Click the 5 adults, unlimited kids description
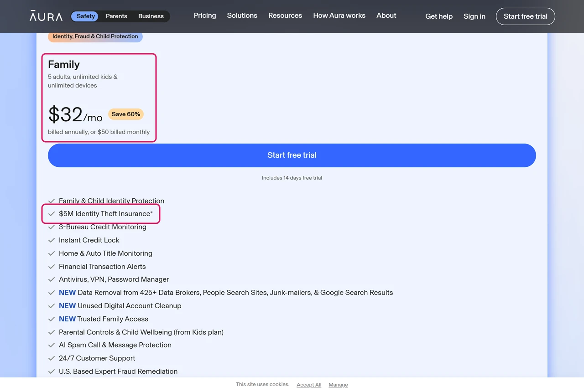584x392 pixels. [x=83, y=81]
